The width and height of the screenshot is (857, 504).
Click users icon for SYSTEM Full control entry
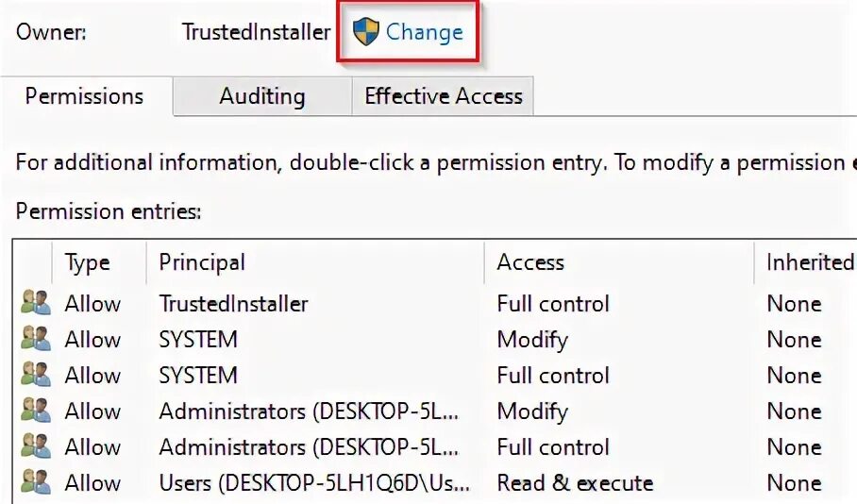click(36, 375)
